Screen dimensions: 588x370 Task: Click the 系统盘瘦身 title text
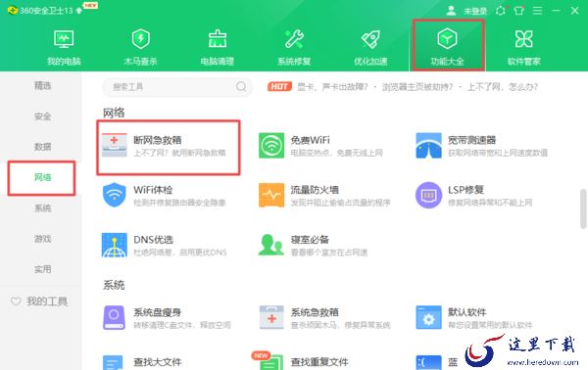tap(158, 312)
